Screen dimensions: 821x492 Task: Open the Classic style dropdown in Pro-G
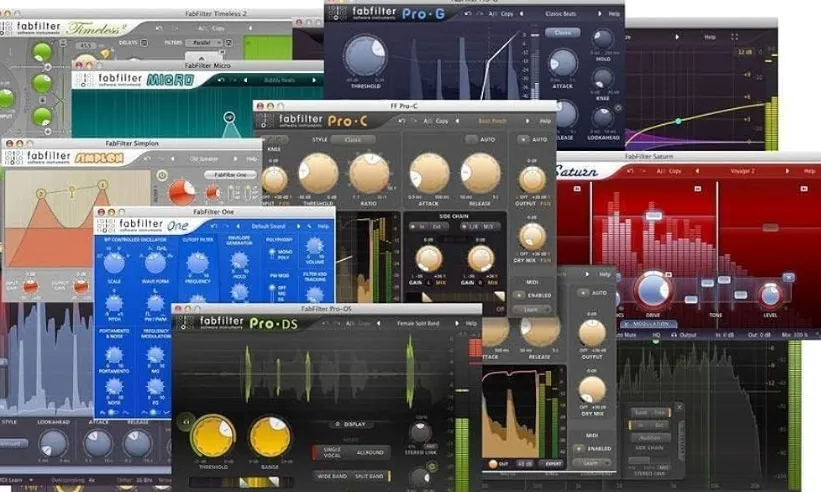tap(563, 32)
